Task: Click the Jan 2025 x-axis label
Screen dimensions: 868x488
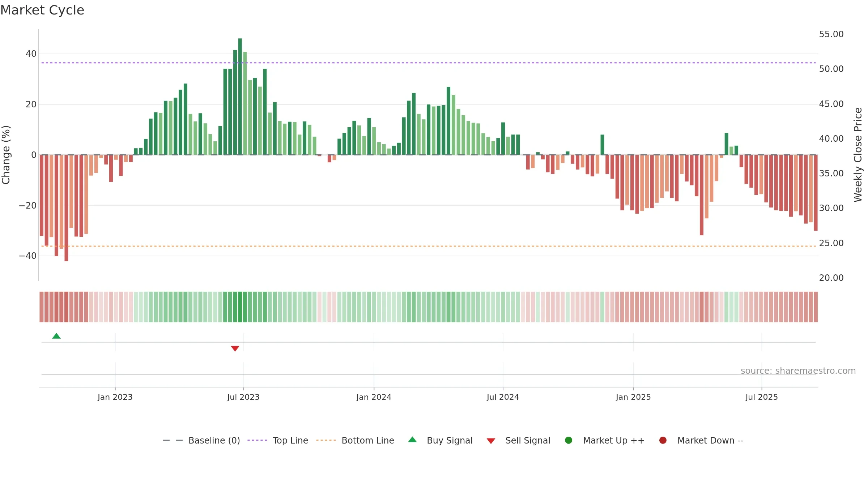Action: tap(633, 397)
